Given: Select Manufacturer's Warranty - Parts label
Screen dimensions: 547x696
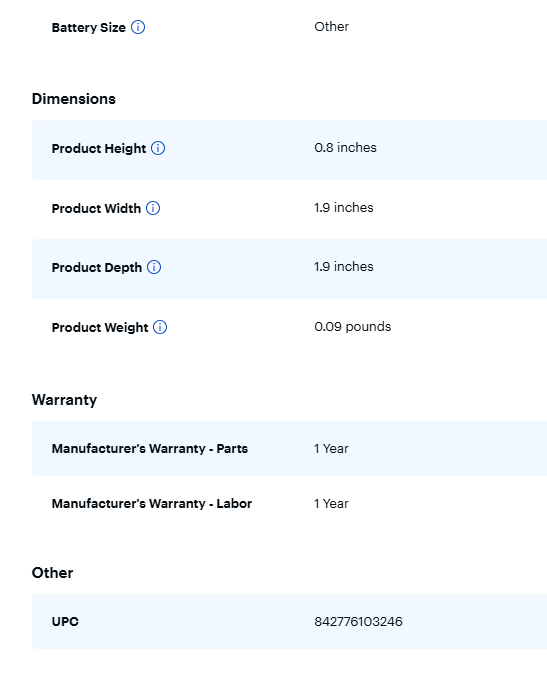Looking at the screenshot, I should pyautogui.click(x=150, y=448).
